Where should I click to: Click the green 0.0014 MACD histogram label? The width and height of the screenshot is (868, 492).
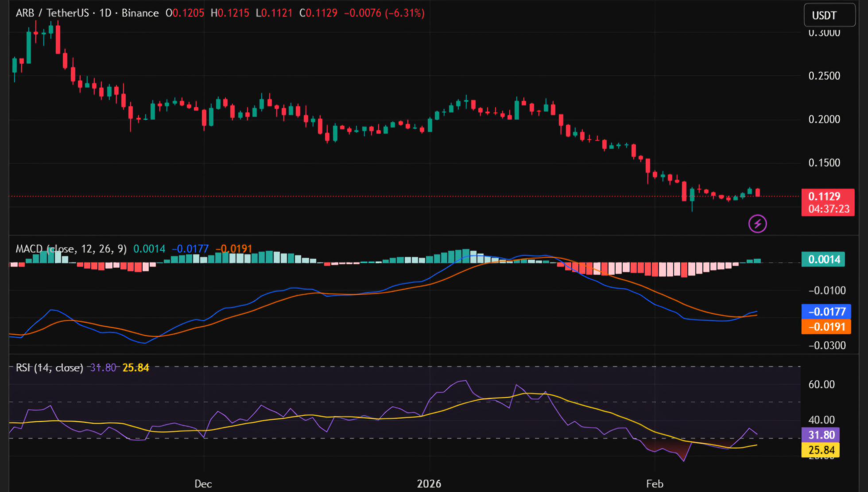823,259
